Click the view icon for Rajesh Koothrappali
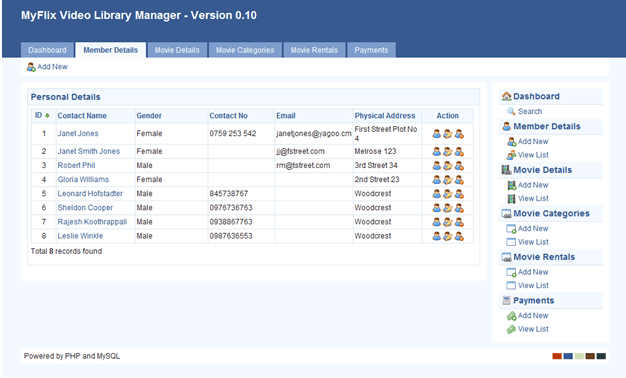This screenshot has height=378, width=626. 436,222
